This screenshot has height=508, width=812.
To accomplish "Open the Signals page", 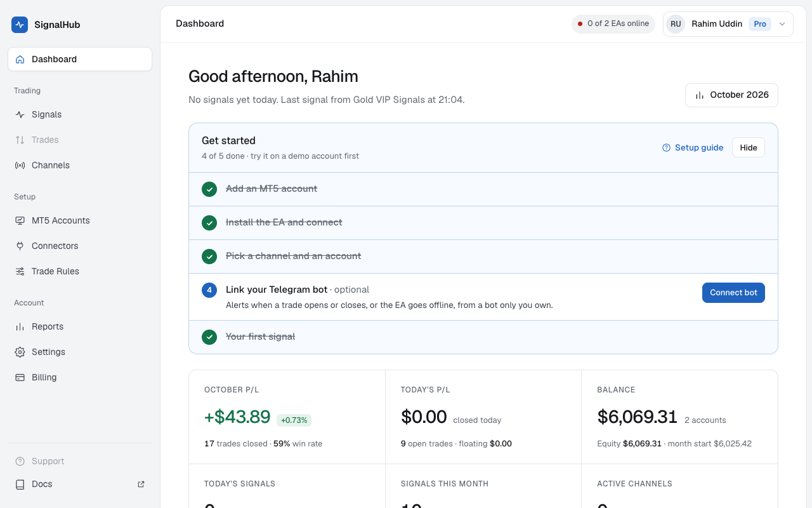I will pyautogui.click(x=80, y=114).
